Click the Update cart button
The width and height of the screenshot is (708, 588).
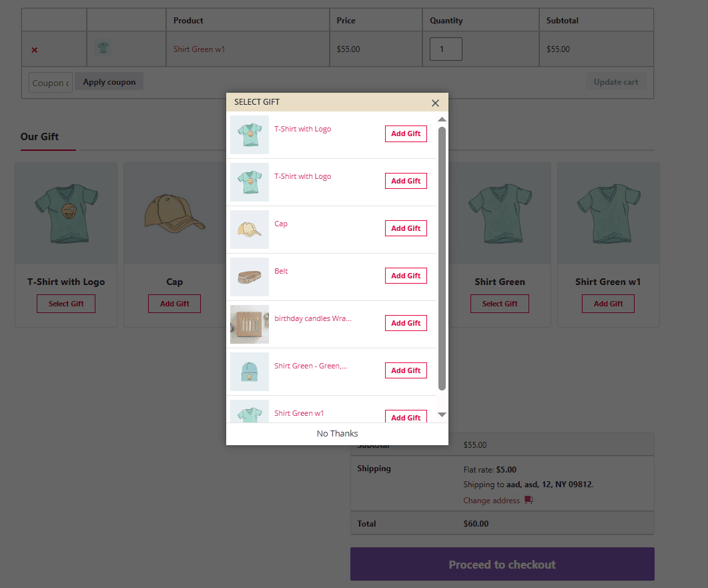tap(615, 81)
